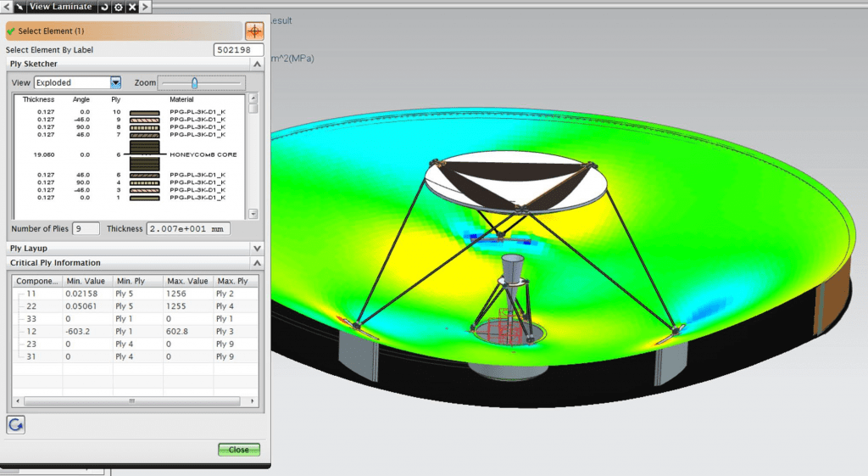This screenshot has width=868, height=476.
Task: Expand the Ply Layup section
Action: 258,248
